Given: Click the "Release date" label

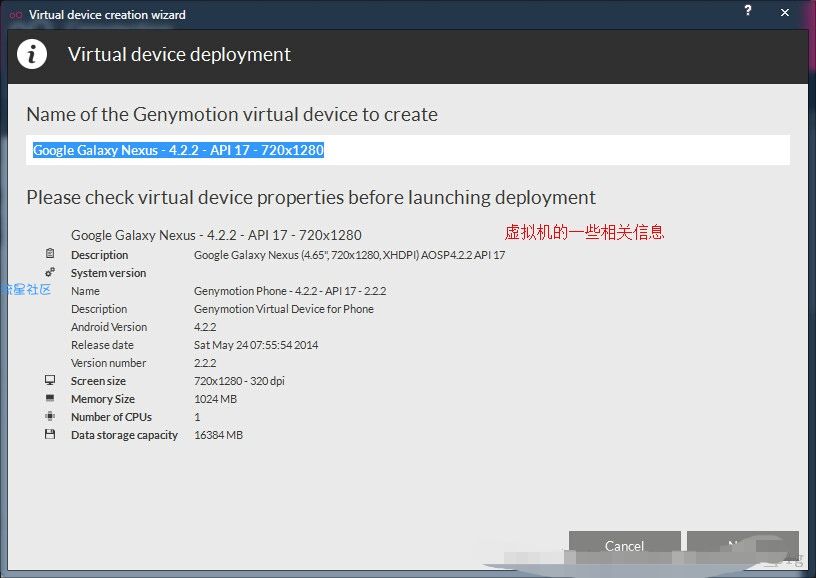Looking at the screenshot, I should pos(102,345).
